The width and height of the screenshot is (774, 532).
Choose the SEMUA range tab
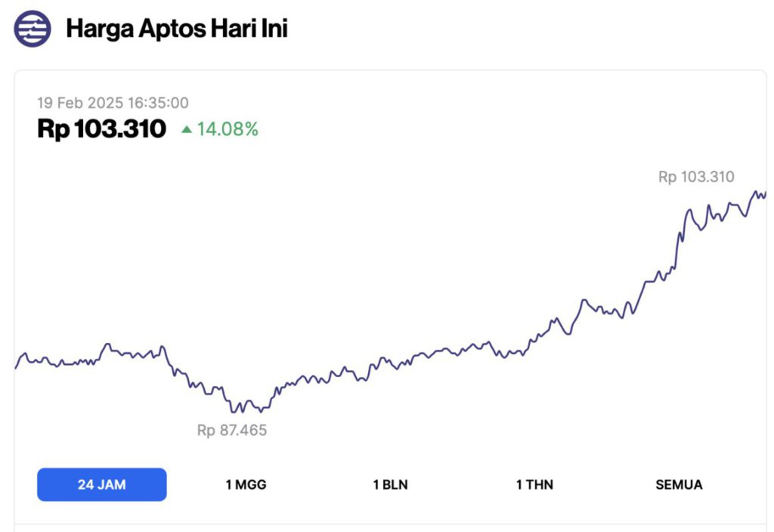[679, 484]
